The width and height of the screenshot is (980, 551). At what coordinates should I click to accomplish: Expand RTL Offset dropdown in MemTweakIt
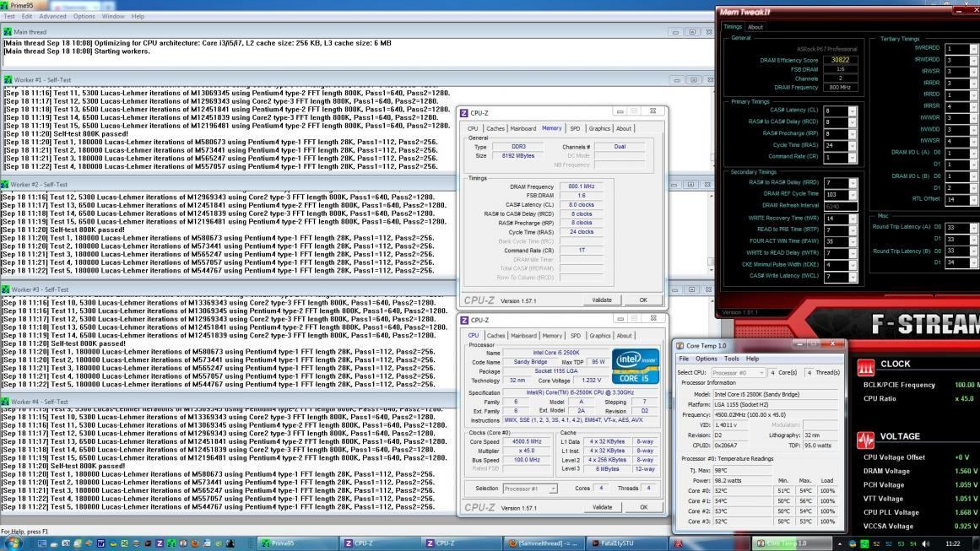point(974,200)
